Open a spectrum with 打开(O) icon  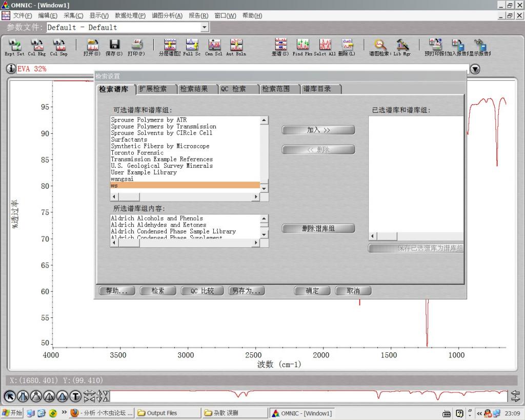tap(92, 47)
